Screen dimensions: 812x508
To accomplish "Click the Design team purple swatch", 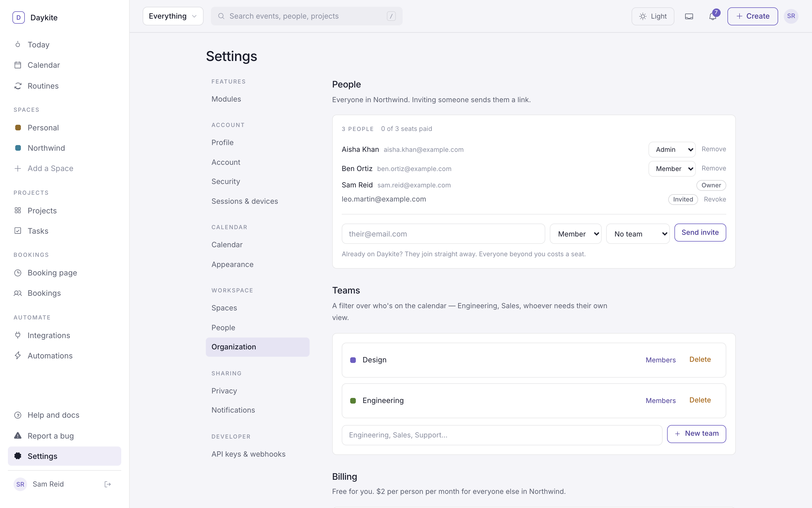I will (x=353, y=360).
